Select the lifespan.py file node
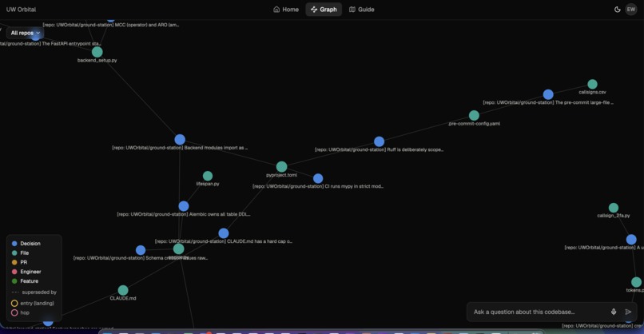 [208, 176]
